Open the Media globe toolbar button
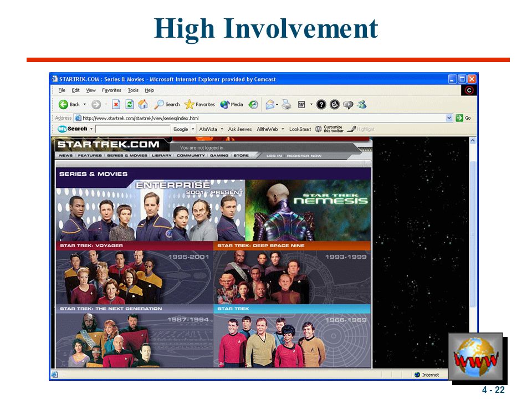Viewport: 532px width, 399px height. coord(232,105)
